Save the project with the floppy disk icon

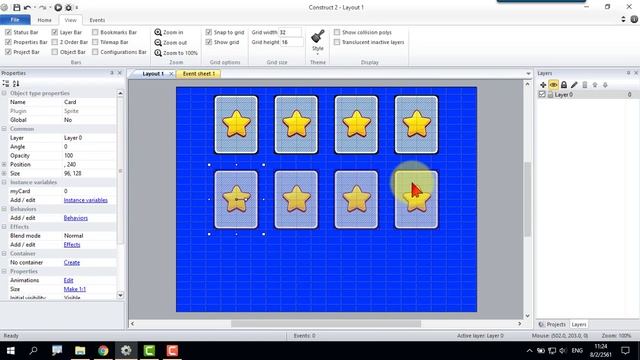tap(17, 7)
